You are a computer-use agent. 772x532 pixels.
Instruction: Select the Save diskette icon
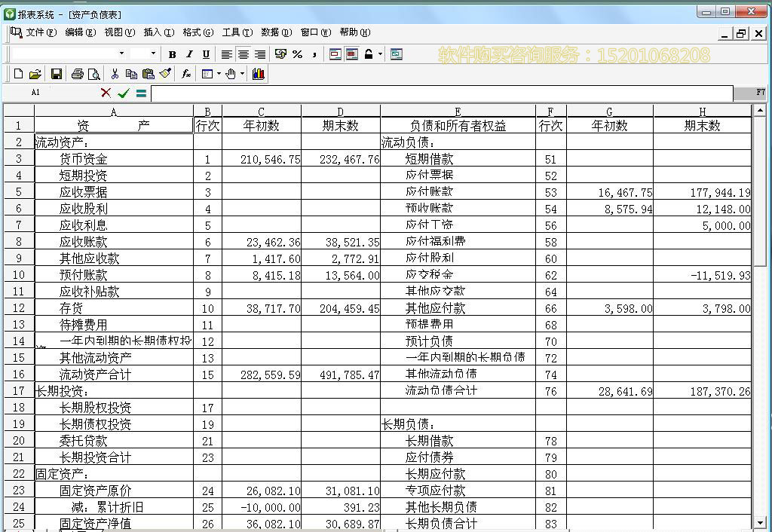click(55, 73)
